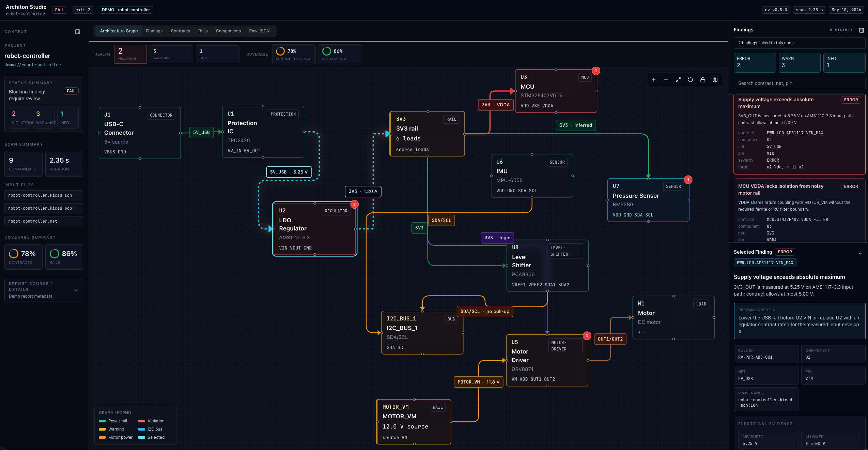Click the SDA/SCL no pull-up edge label
The height and width of the screenshot is (450, 868).
click(x=485, y=312)
